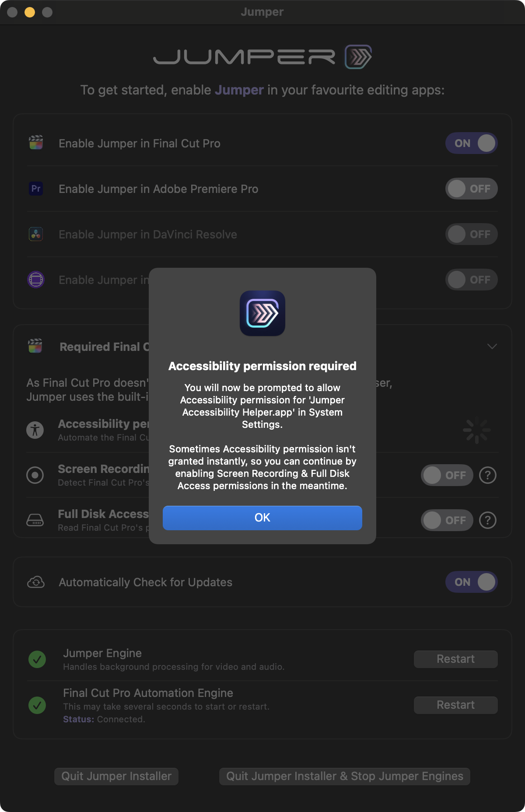Screen dimensions: 525x812
Task: Click the cloud update icon
Action: [x=36, y=582]
